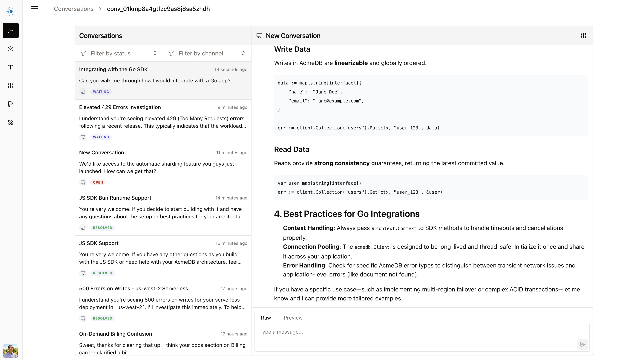Open the hamburger navigation menu

(35, 8)
